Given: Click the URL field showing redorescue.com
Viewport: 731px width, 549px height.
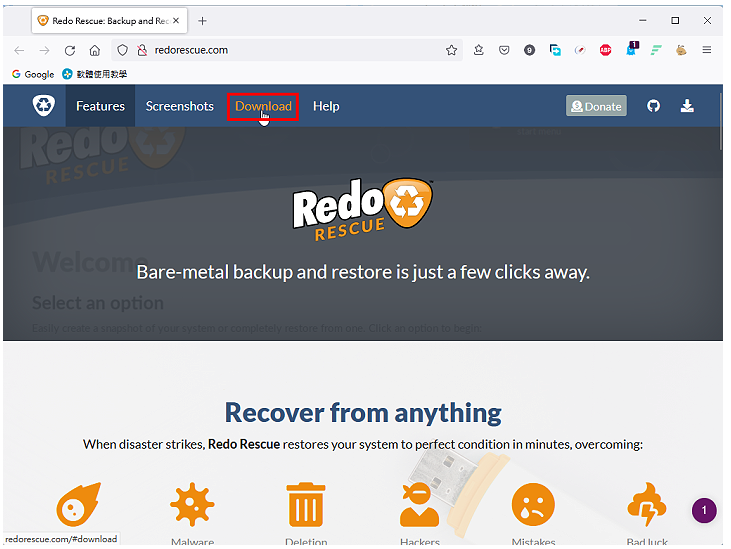Looking at the screenshot, I should (287, 50).
